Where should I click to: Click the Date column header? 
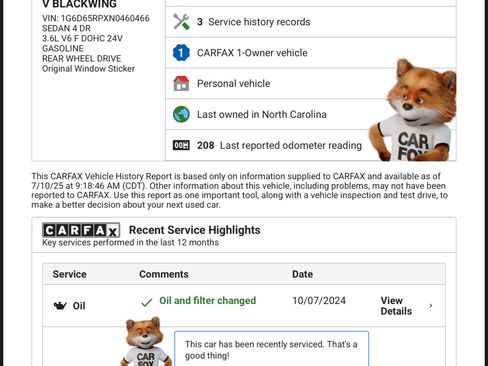(302, 274)
